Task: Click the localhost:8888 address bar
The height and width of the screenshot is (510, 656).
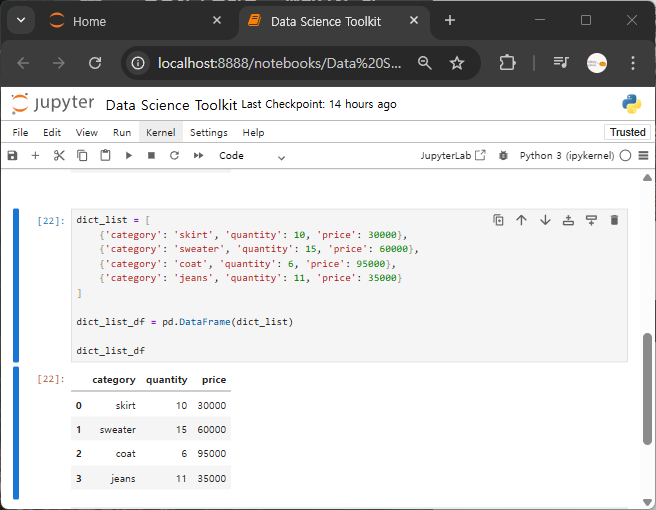Action: [279, 63]
